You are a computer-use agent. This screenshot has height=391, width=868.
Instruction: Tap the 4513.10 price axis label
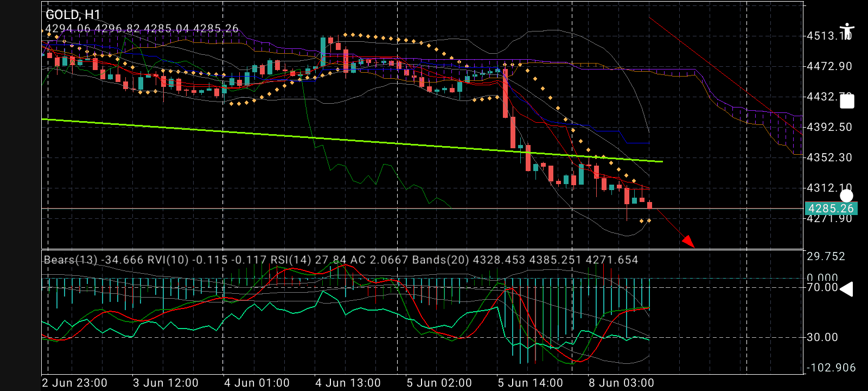[829, 36]
